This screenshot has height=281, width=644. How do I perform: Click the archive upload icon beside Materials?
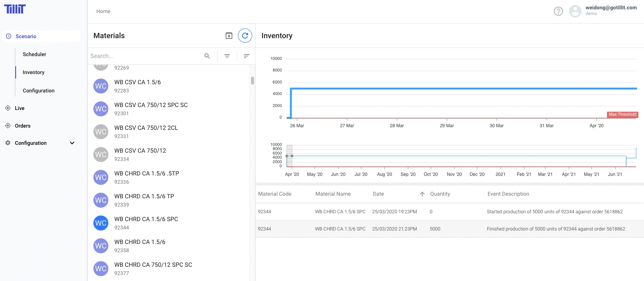coord(229,36)
